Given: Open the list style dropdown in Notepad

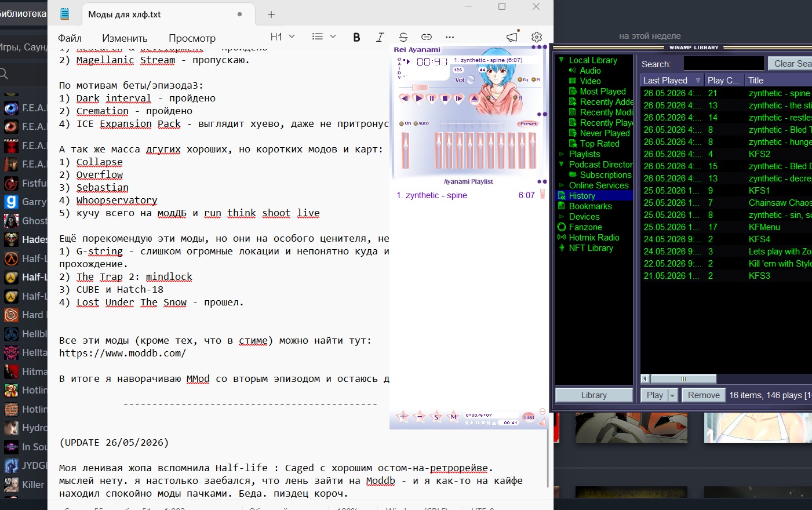Looking at the screenshot, I should pyautogui.click(x=324, y=37).
